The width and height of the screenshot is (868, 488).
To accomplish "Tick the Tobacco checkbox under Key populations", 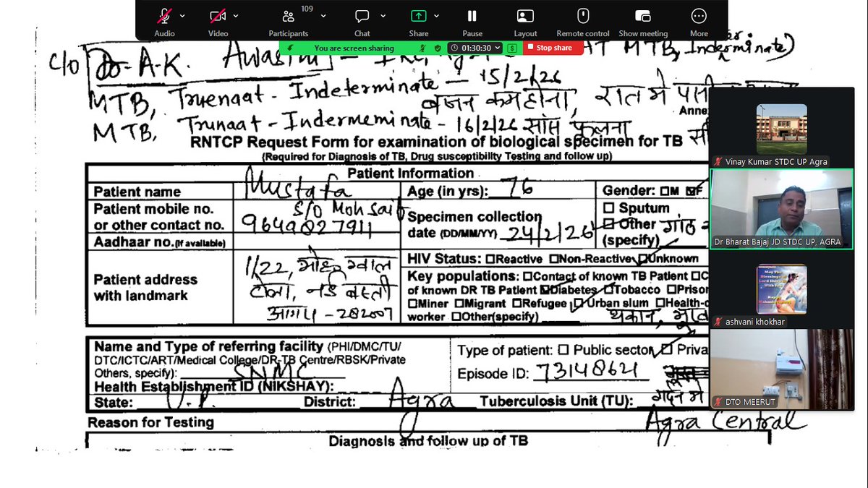I will tap(609, 290).
